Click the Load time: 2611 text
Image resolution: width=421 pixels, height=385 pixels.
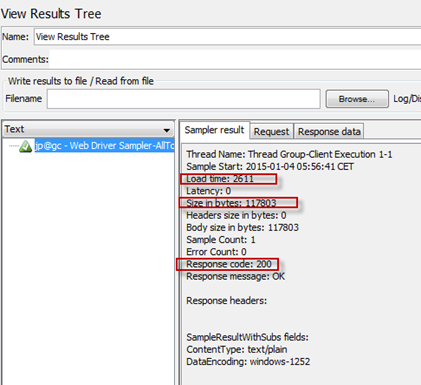pyautogui.click(x=220, y=179)
